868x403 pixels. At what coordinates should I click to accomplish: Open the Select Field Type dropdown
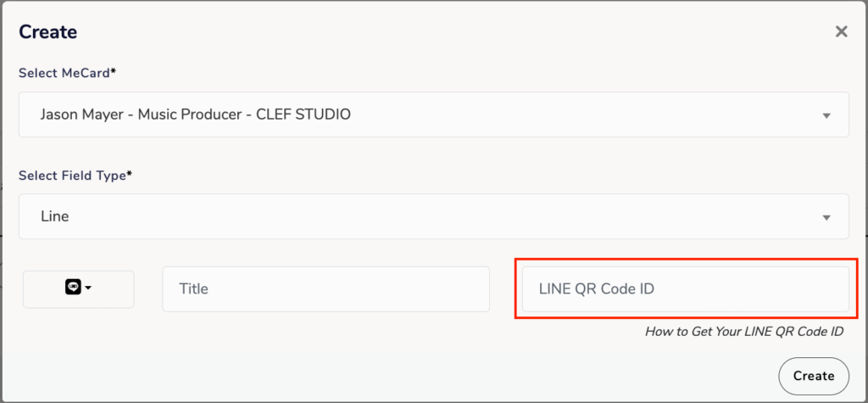tap(433, 216)
